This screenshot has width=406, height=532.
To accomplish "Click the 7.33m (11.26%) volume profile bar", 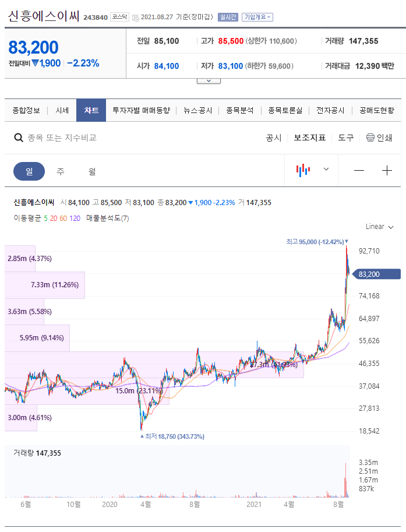I will pyautogui.click(x=45, y=285).
